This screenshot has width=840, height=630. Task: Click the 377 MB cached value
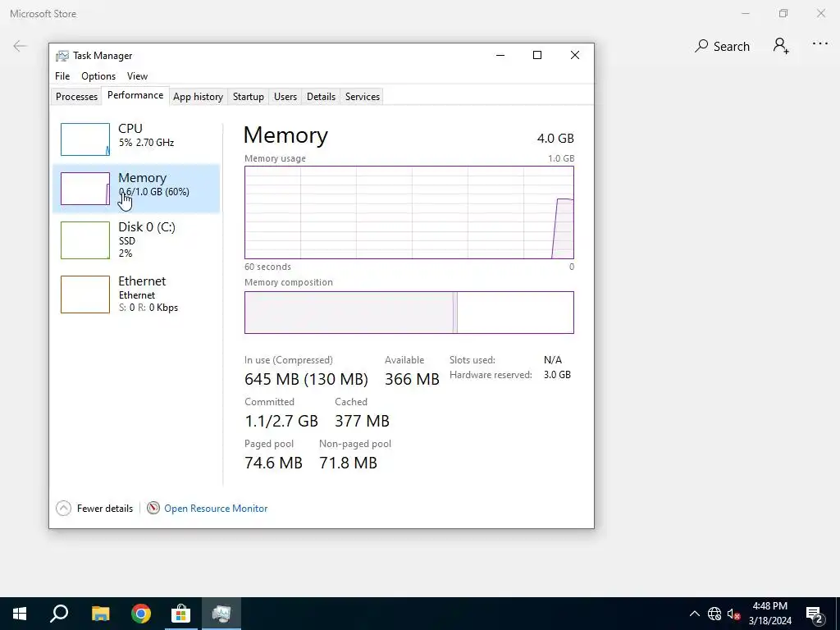coord(362,421)
